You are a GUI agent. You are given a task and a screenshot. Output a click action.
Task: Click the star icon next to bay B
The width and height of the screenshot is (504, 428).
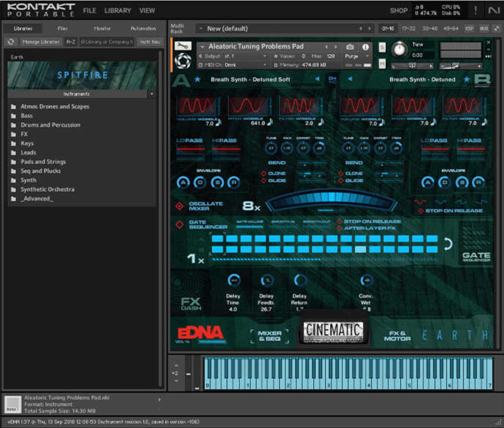click(x=467, y=79)
